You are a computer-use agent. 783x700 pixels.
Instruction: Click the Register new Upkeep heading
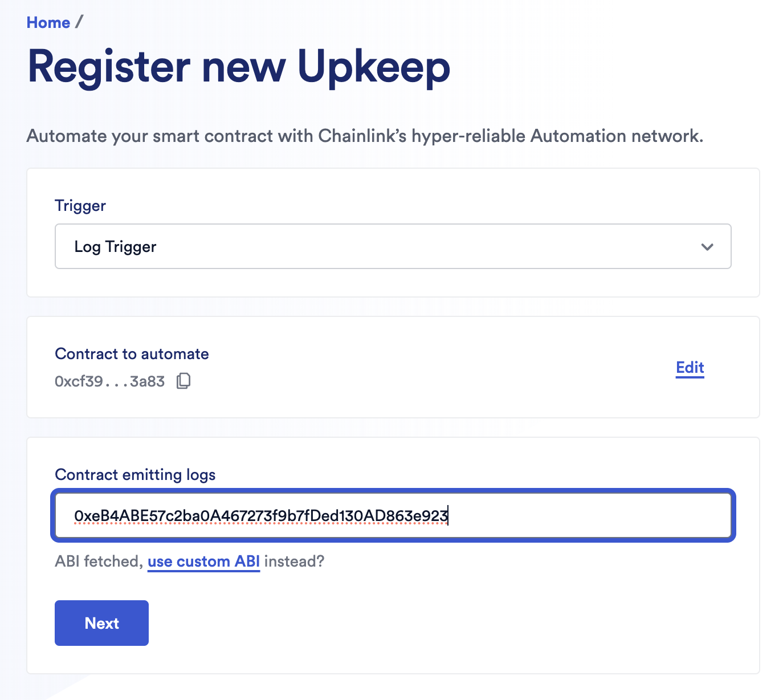tap(239, 67)
